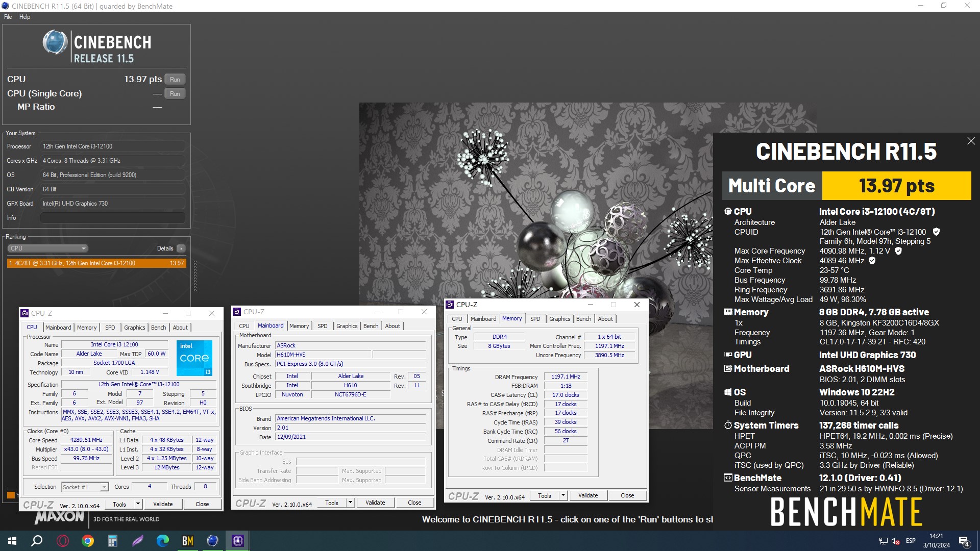
Task: Click the Cinebench globe logo
Action: pos(55,42)
